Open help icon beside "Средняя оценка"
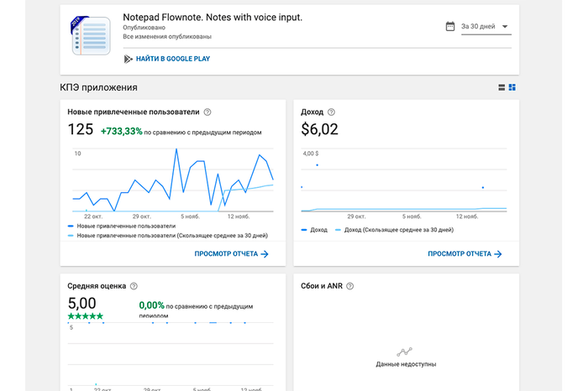 pos(134,286)
